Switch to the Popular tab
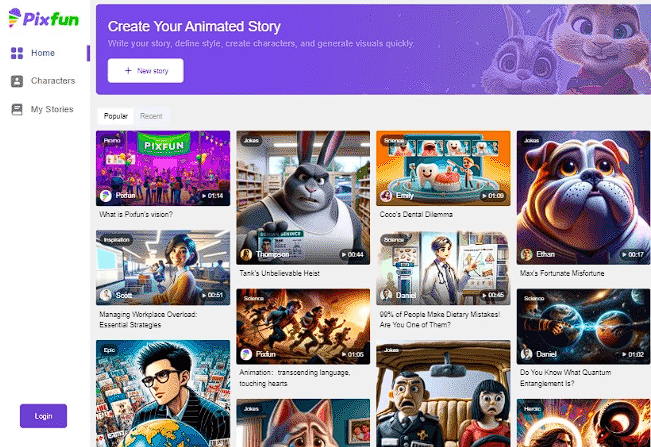The height and width of the screenshot is (447, 651). click(x=116, y=116)
